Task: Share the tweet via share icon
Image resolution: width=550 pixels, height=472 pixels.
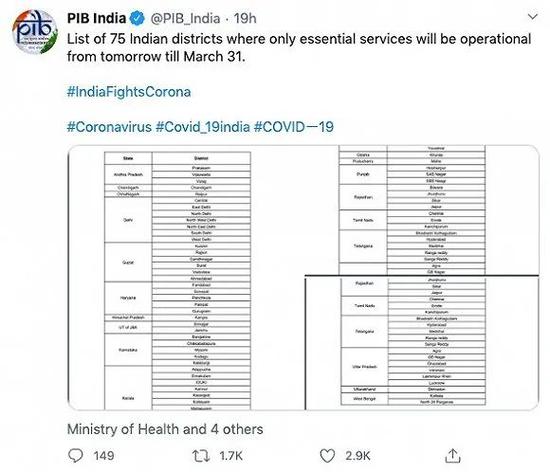Action: coord(453,456)
